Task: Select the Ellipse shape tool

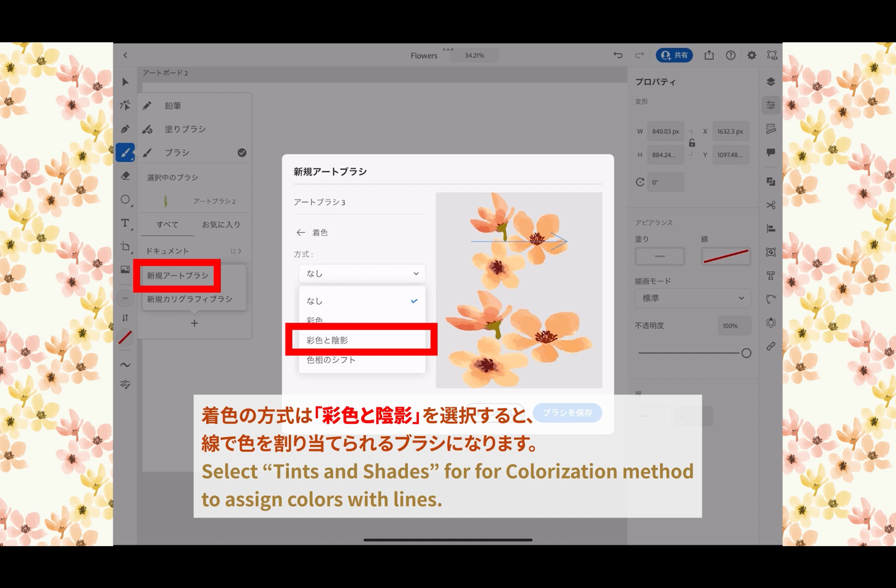Action: click(x=125, y=200)
